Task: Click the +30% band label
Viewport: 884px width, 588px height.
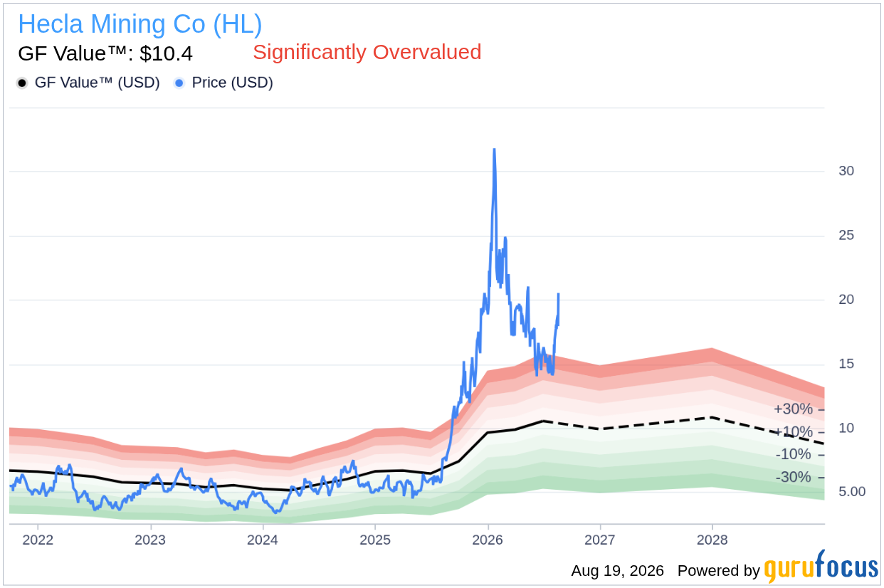Action: click(x=793, y=409)
